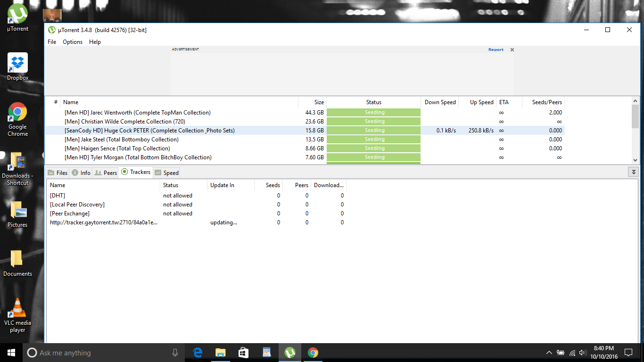Screen dimensions: 644x362
Task: Click the torrent list scrollbar down arrow
Action: [635, 160]
